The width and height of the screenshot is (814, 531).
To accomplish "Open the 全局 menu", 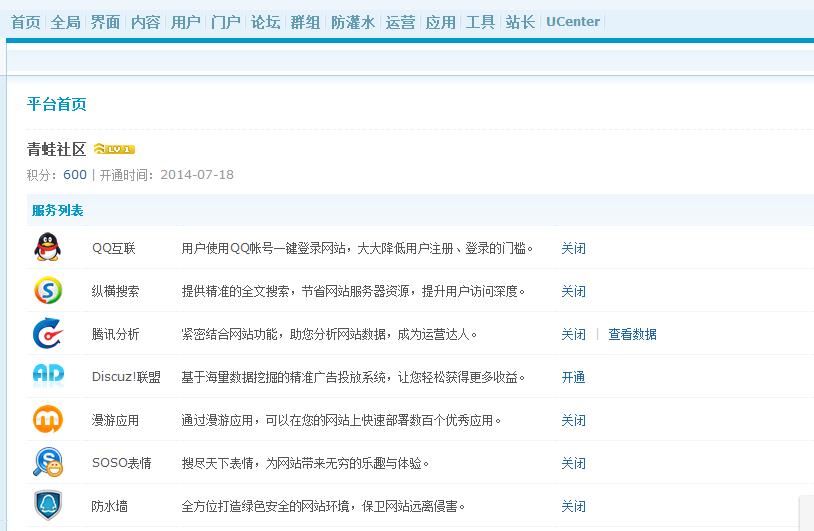I will click(x=65, y=22).
